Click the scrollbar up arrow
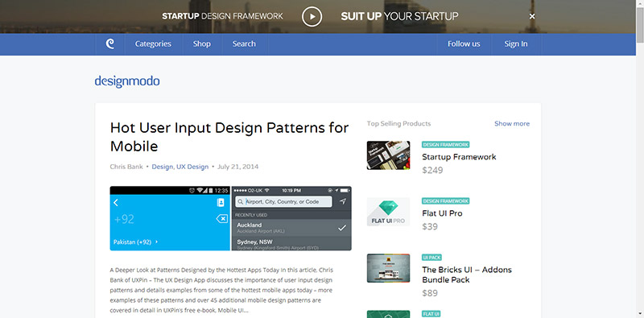 (640, 3)
